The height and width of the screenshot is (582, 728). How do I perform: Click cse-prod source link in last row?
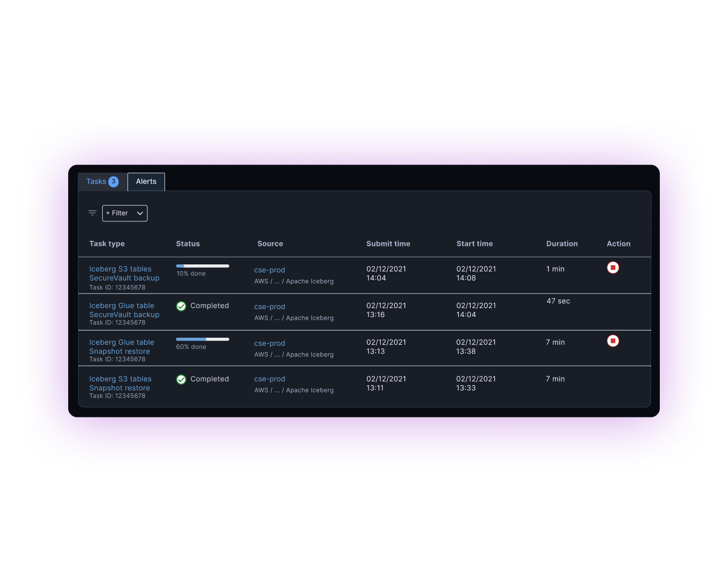pos(269,379)
